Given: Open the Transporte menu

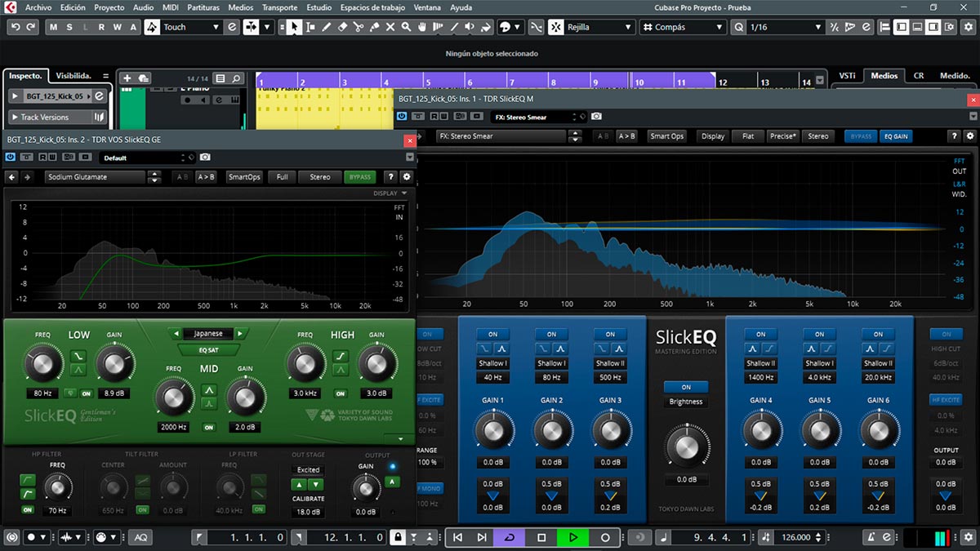Looking at the screenshot, I should point(280,7).
